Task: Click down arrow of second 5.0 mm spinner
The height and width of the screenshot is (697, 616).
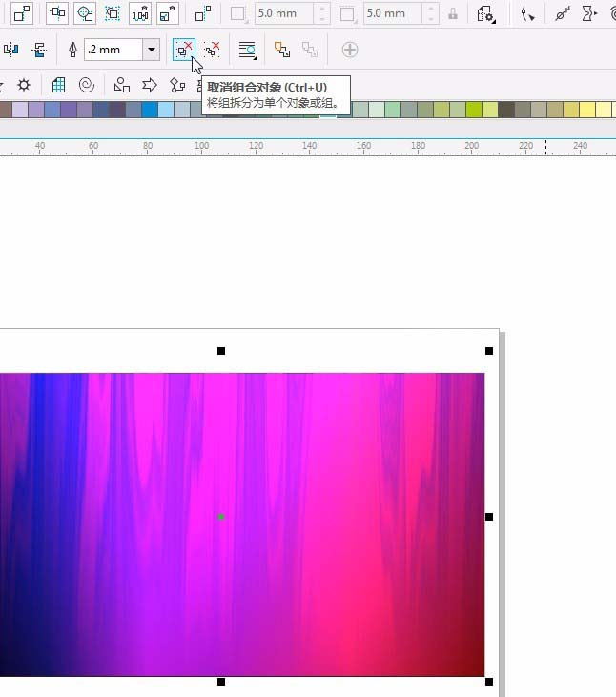Action: (x=430, y=19)
